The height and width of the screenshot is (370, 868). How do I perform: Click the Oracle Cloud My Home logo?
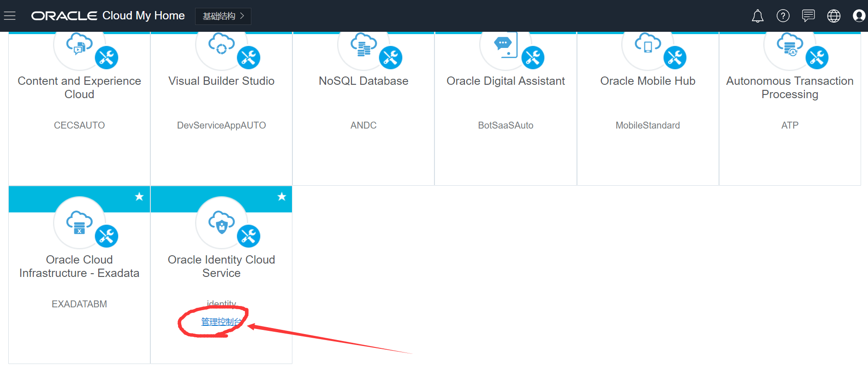coord(108,16)
